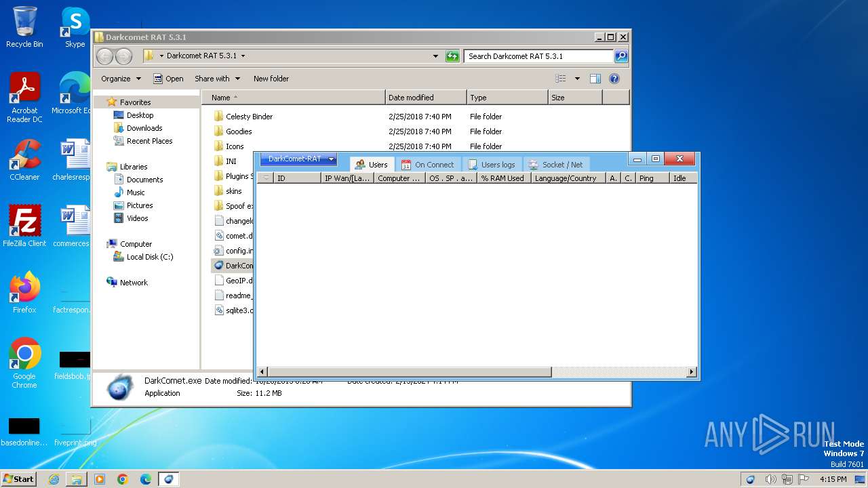Select Network in the navigation pane
The height and width of the screenshot is (488, 868).
(127, 283)
